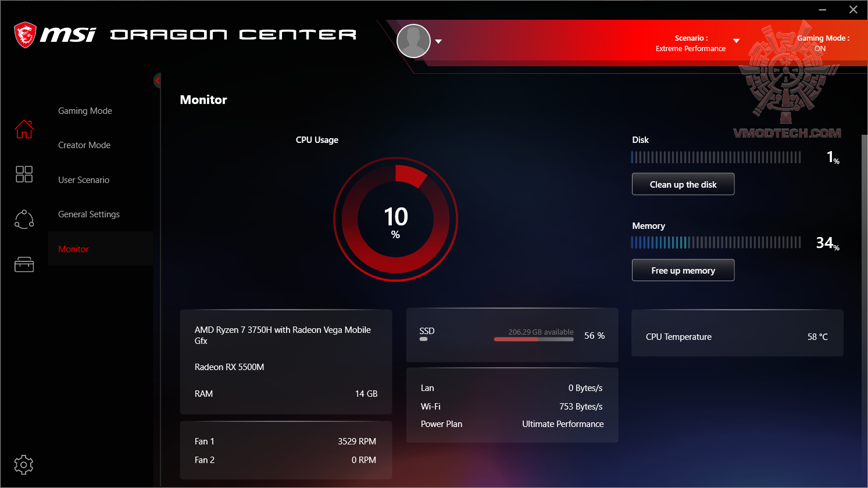This screenshot has height=488, width=868.
Task: Click the '56 %' SSD usage value
Action: click(594, 336)
